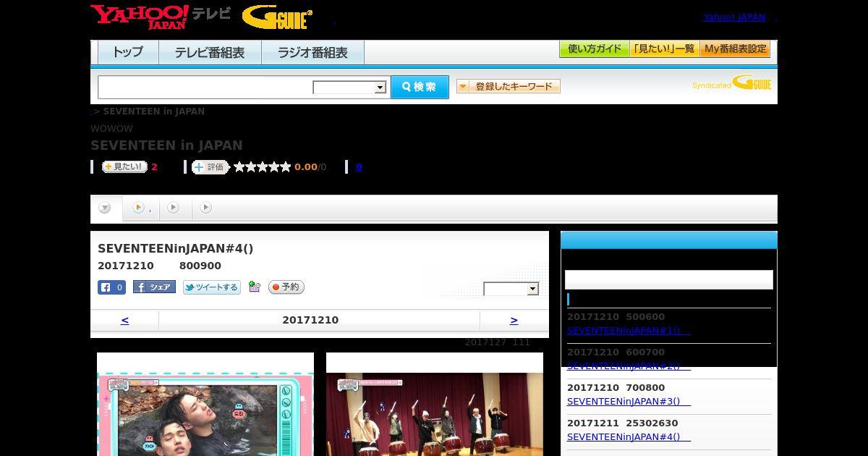Click the Facebook like counter button
The width and height of the screenshot is (868, 456).
[112, 287]
